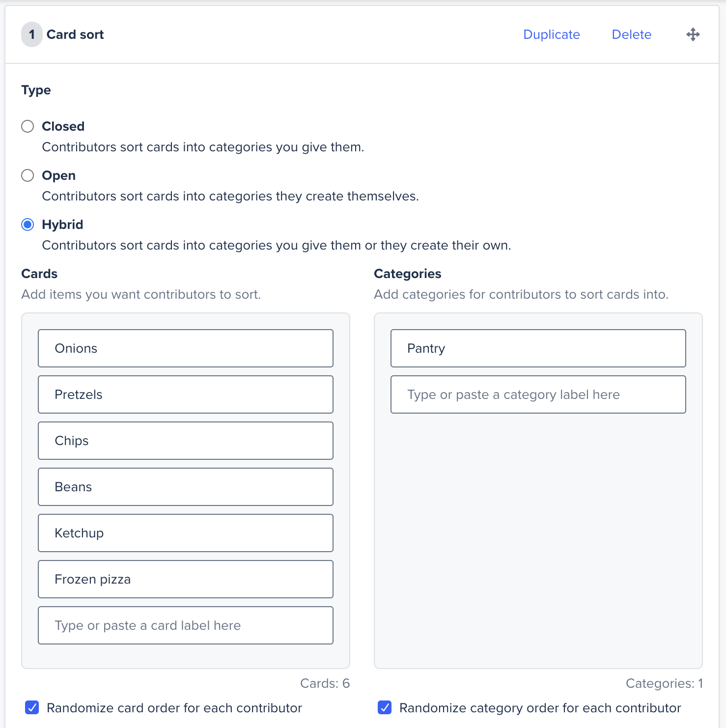Select the Beans card field
The width and height of the screenshot is (726, 728).
(186, 487)
